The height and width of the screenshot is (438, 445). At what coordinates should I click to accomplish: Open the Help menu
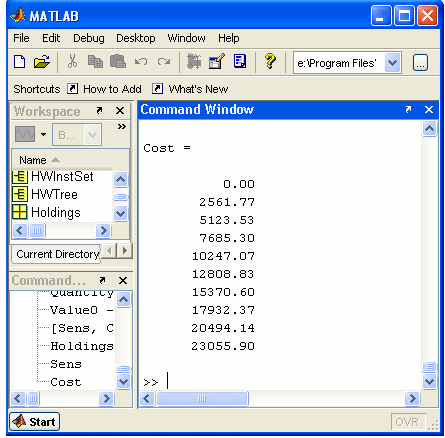(x=229, y=38)
